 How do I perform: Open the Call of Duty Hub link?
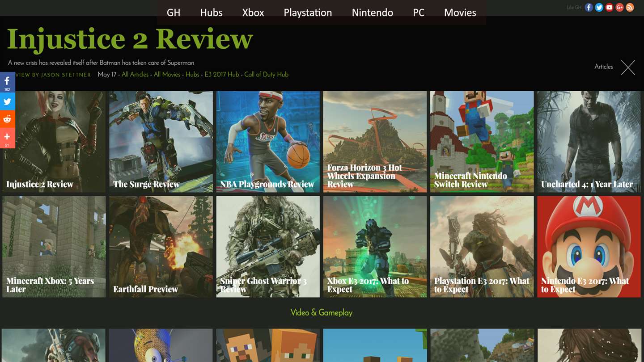click(x=266, y=75)
